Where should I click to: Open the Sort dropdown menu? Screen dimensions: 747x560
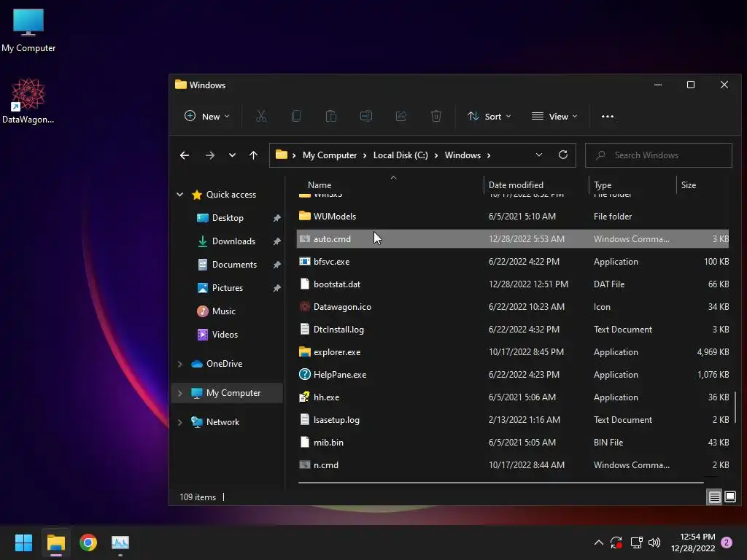pyautogui.click(x=489, y=116)
